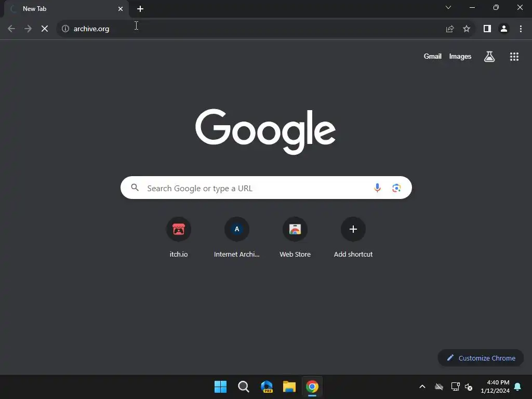Select the New Tab tab
Screen dimensions: 532x399
click(66, 9)
